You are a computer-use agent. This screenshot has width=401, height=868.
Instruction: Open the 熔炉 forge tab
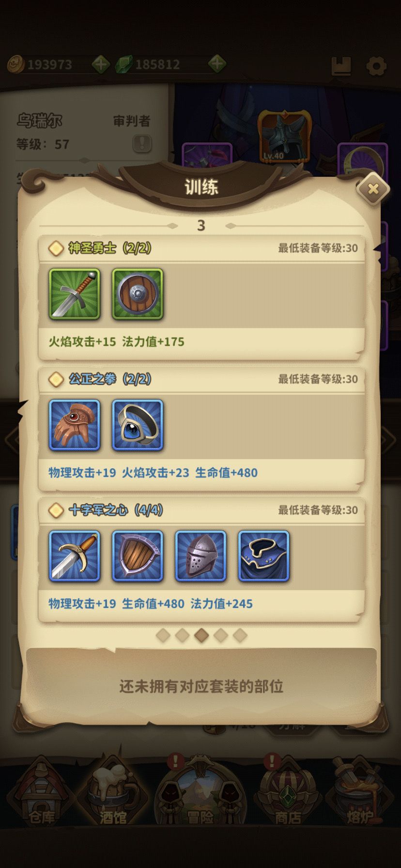(x=359, y=793)
